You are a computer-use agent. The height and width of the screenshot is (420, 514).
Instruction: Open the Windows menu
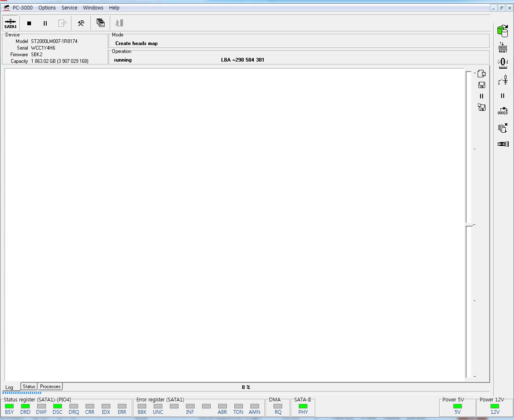click(93, 8)
